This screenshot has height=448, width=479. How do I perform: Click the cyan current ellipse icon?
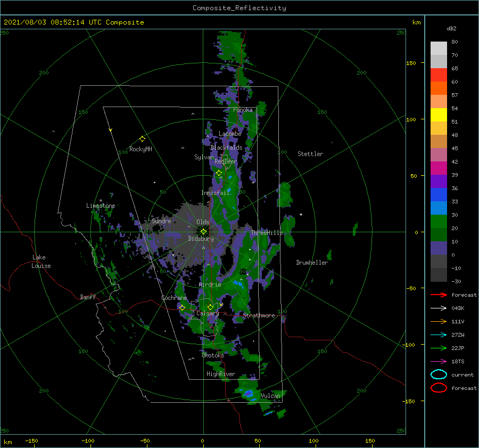(439, 374)
